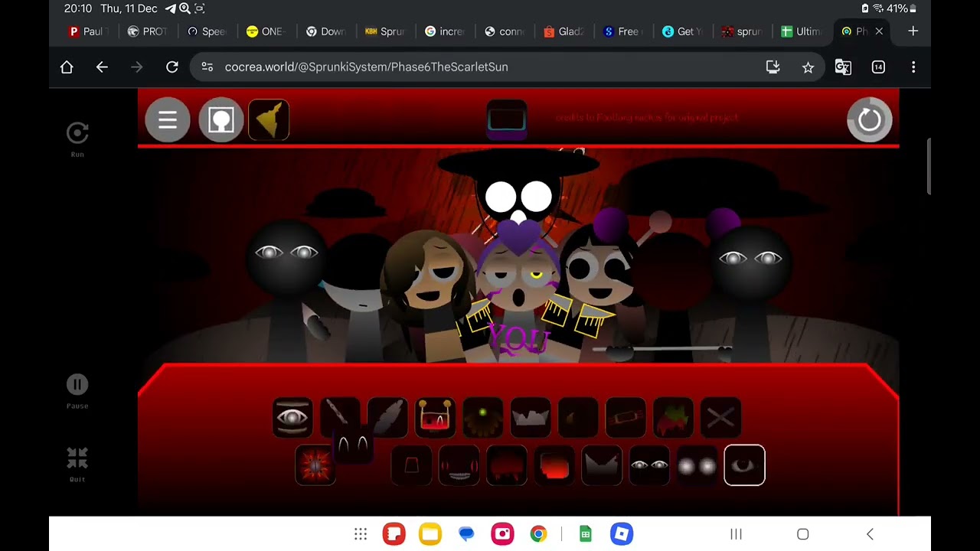Select the red and green dripping icon
The height and width of the screenshot is (551, 980).
pyautogui.click(x=672, y=417)
